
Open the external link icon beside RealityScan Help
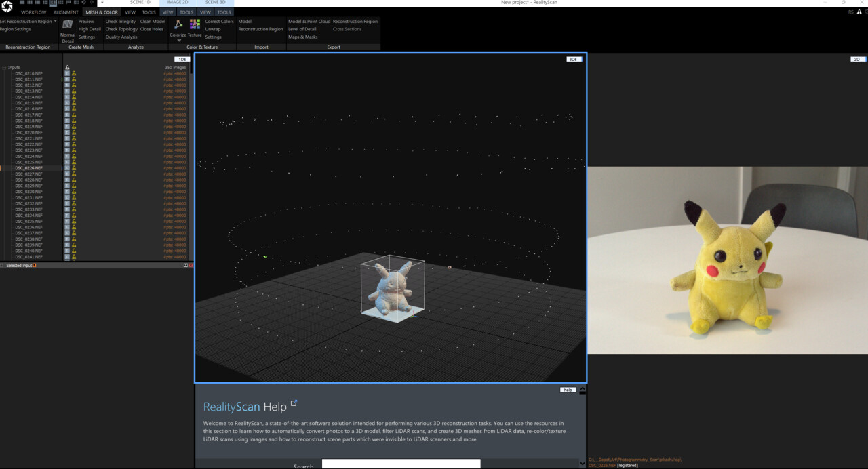(294, 403)
